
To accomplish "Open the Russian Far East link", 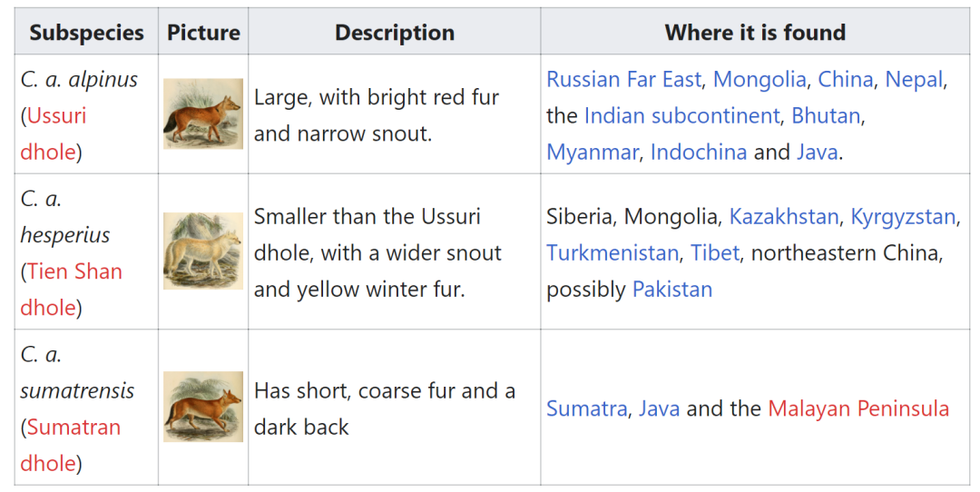I will click(x=623, y=80).
